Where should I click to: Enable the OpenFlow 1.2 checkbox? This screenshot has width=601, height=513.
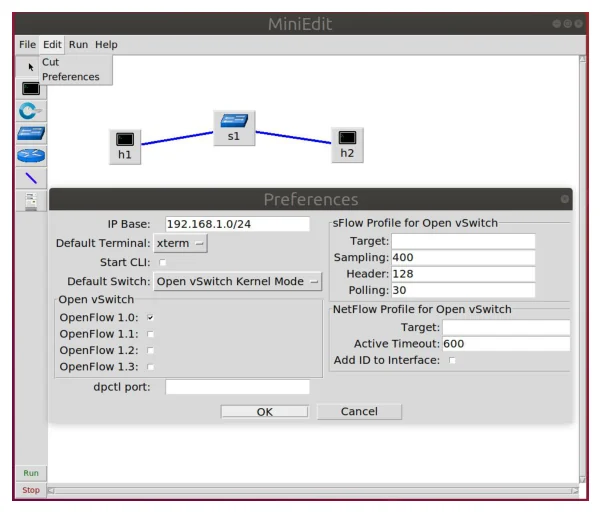[x=150, y=350]
